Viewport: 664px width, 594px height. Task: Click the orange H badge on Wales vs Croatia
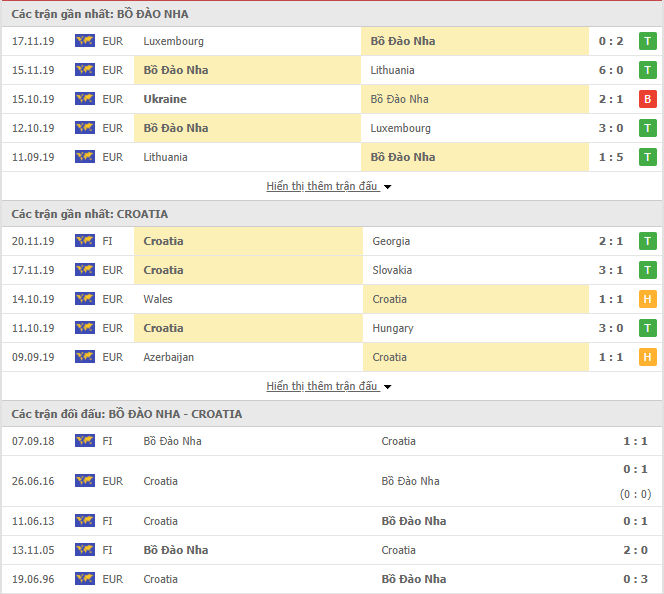coord(647,299)
